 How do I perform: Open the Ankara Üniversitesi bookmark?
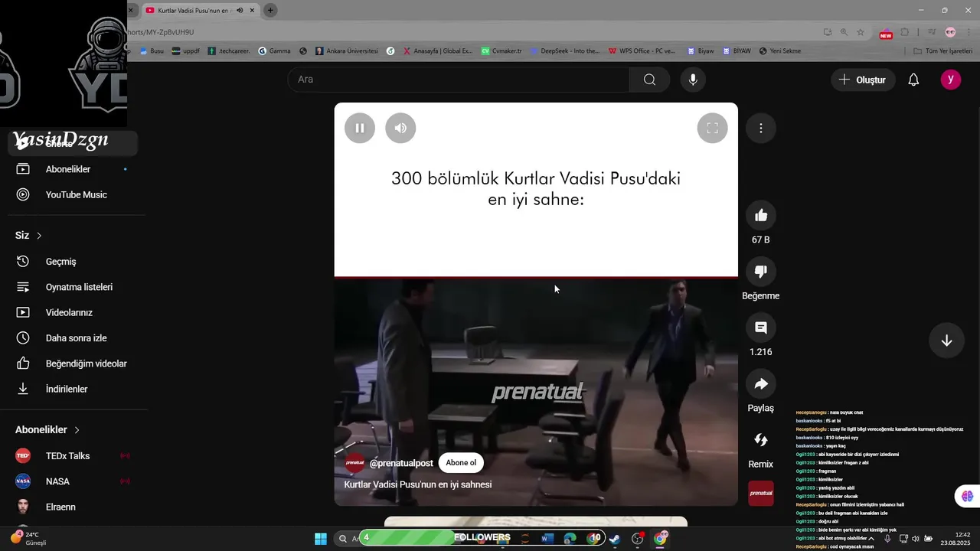(x=347, y=51)
